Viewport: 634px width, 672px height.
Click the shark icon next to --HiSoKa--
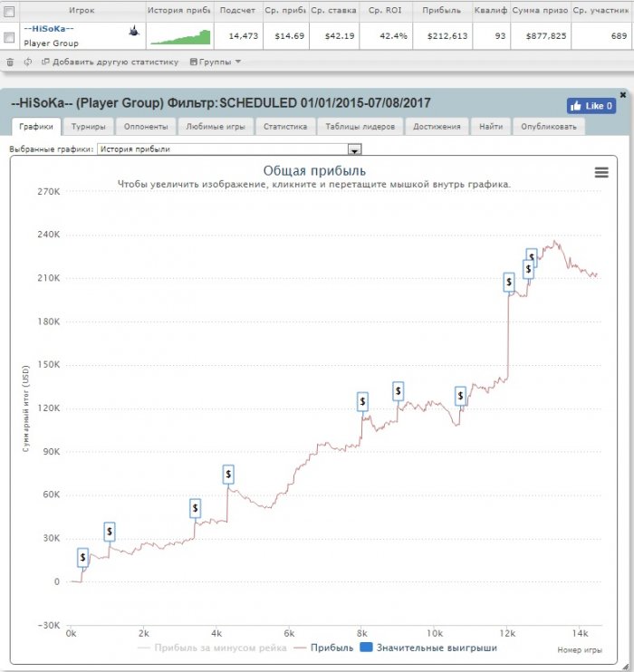point(134,31)
